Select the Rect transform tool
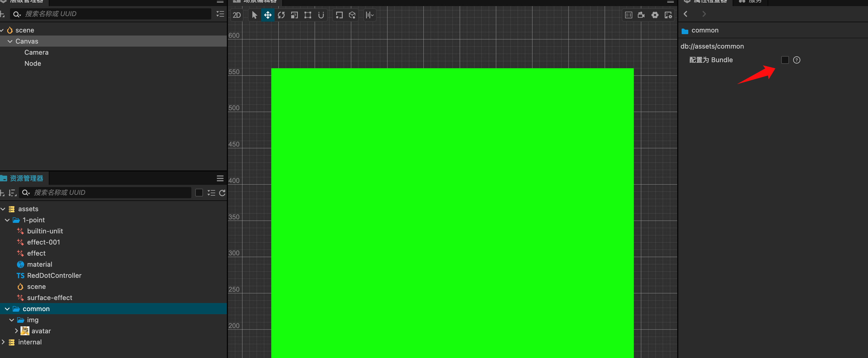This screenshot has width=868, height=358. 308,15
